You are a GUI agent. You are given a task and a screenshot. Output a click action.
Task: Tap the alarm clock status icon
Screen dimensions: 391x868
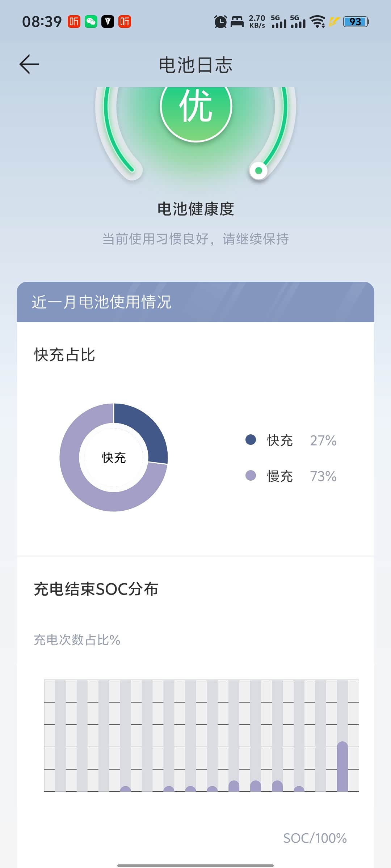220,22
